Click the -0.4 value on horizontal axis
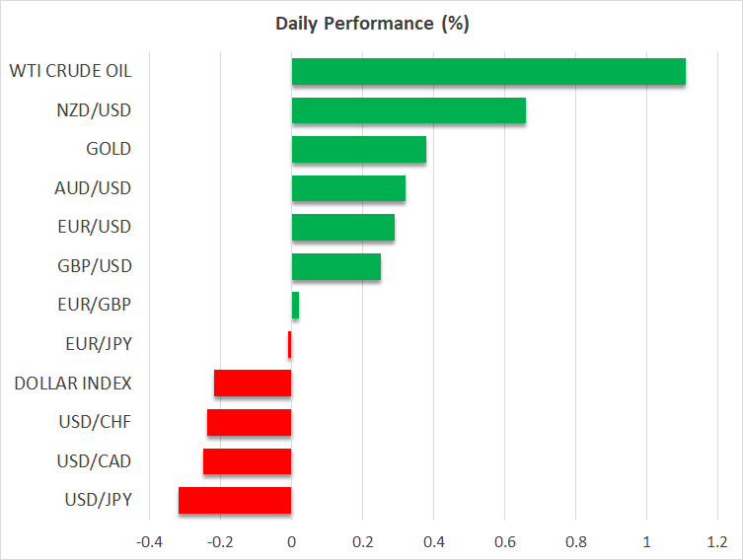 pos(149,541)
